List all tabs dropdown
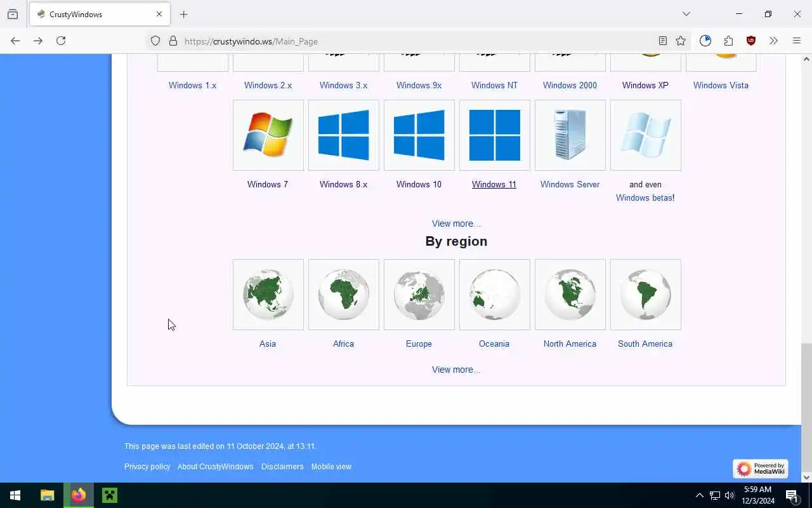Image resolution: width=812 pixels, height=508 pixels. coord(686,14)
